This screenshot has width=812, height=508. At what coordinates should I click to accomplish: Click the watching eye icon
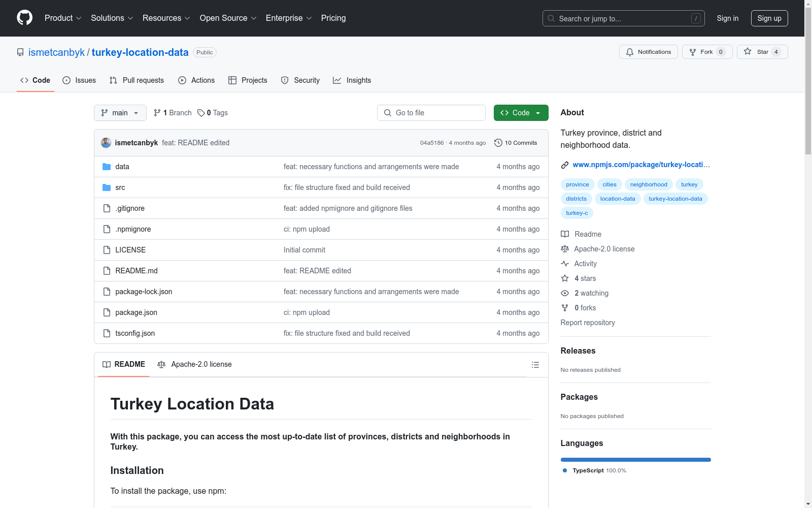tap(565, 293)
